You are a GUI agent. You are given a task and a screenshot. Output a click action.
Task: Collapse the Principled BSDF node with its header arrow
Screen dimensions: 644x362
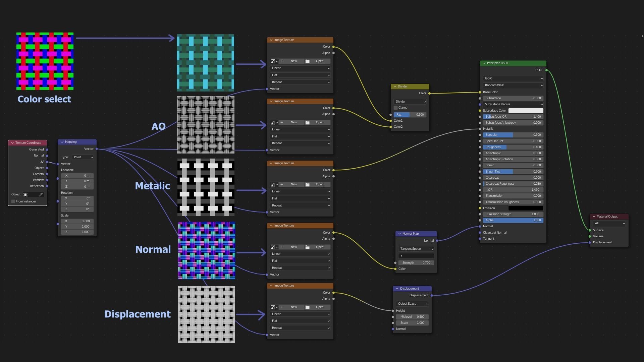coord(484,63)
